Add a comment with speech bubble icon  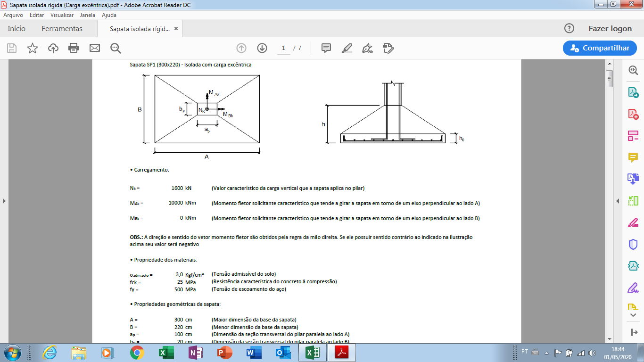pyautogui.click(x=326, y=48)
